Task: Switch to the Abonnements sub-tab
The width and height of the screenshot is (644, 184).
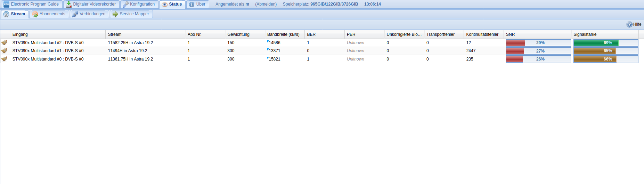Action: coord(49,14)
